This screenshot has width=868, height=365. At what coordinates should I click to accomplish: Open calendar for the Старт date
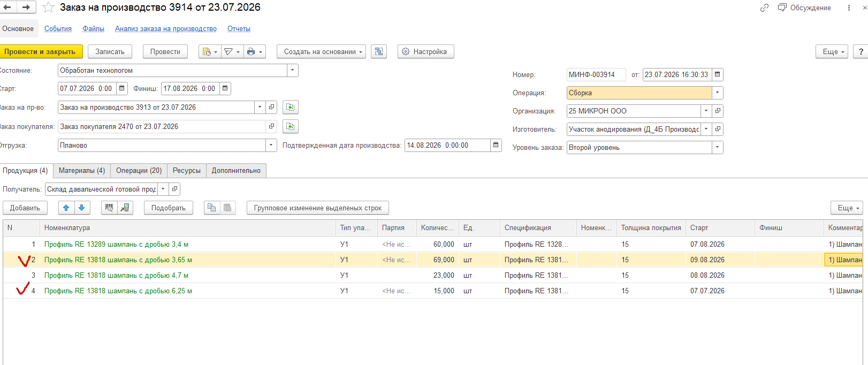point(121,88)
